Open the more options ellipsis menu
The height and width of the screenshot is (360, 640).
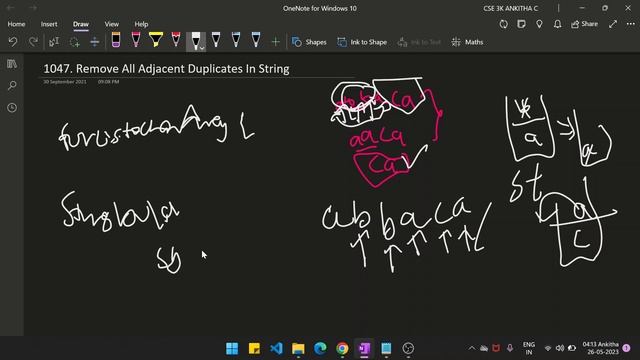pos(631,24)
